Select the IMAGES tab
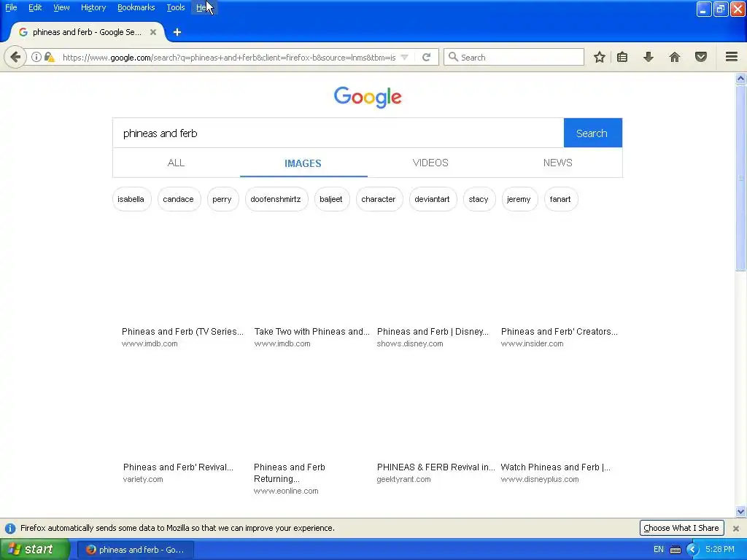This screenshot has height=560, width=747. [303, 163]
